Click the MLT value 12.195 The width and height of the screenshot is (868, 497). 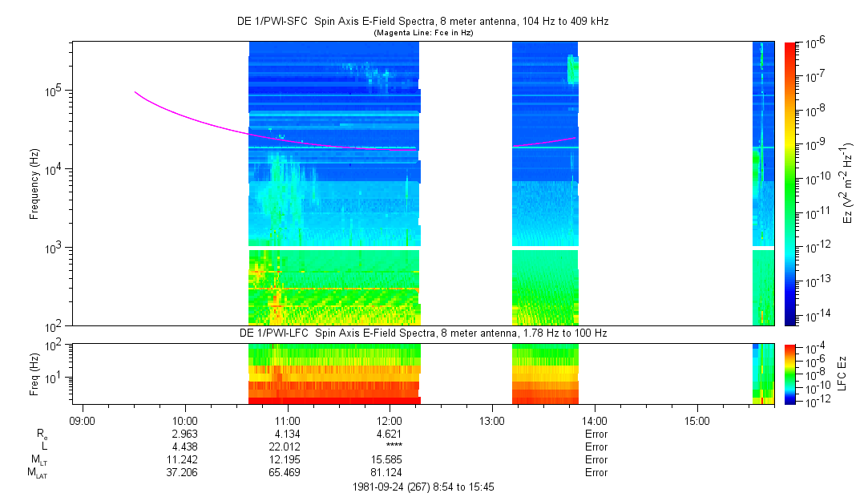(x=287, y=459)
